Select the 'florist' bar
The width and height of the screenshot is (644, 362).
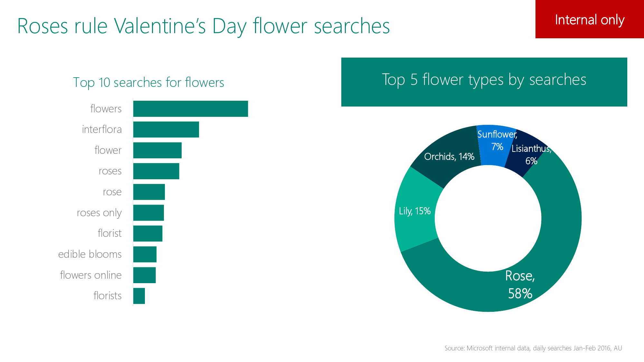(x=148, y=233)
